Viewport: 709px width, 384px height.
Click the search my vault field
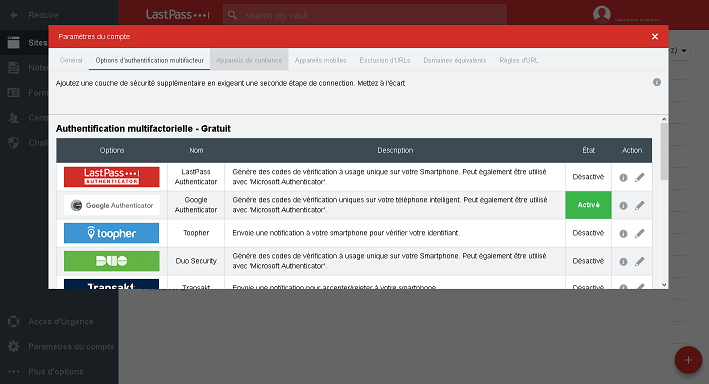[x=364, y=15]
